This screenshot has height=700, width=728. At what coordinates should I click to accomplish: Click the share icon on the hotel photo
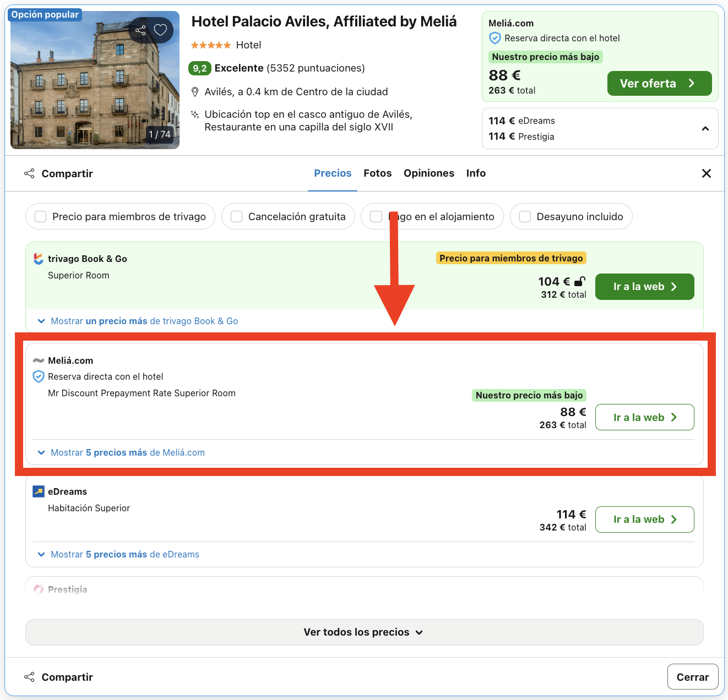pos(140,30)
